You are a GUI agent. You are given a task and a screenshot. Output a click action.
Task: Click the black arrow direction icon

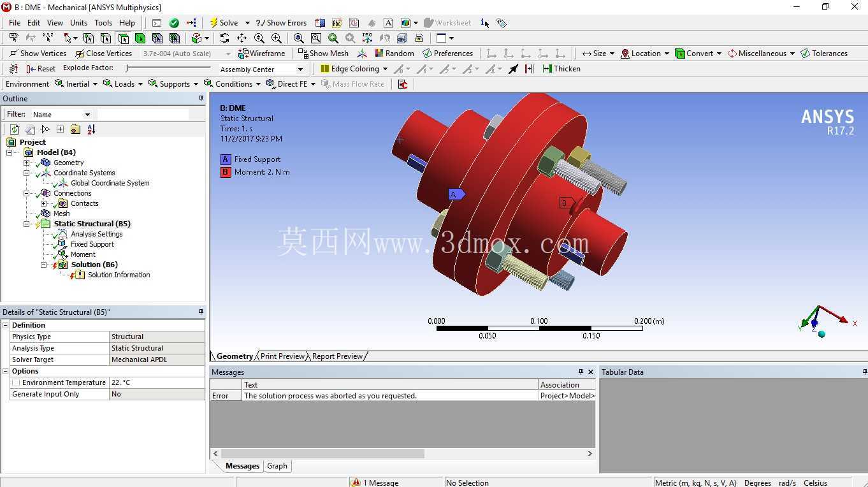pyautogui.click(x=514, y=69)
